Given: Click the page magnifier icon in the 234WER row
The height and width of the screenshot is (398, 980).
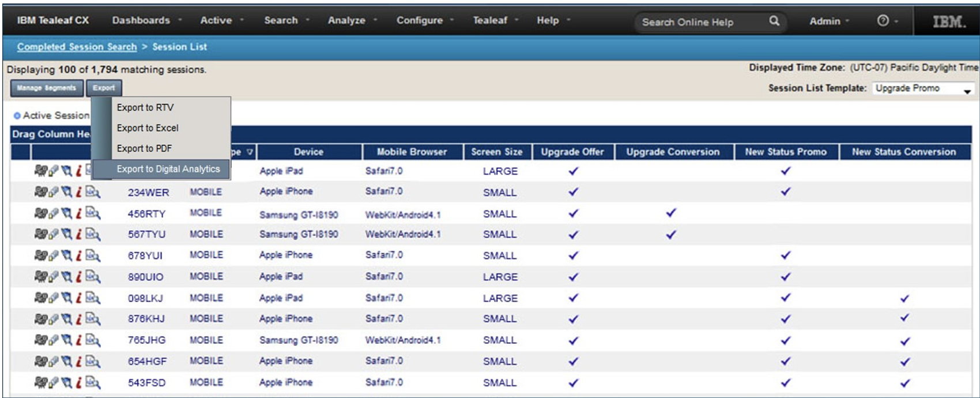Looking at the screenshot, I should (92, 192).
